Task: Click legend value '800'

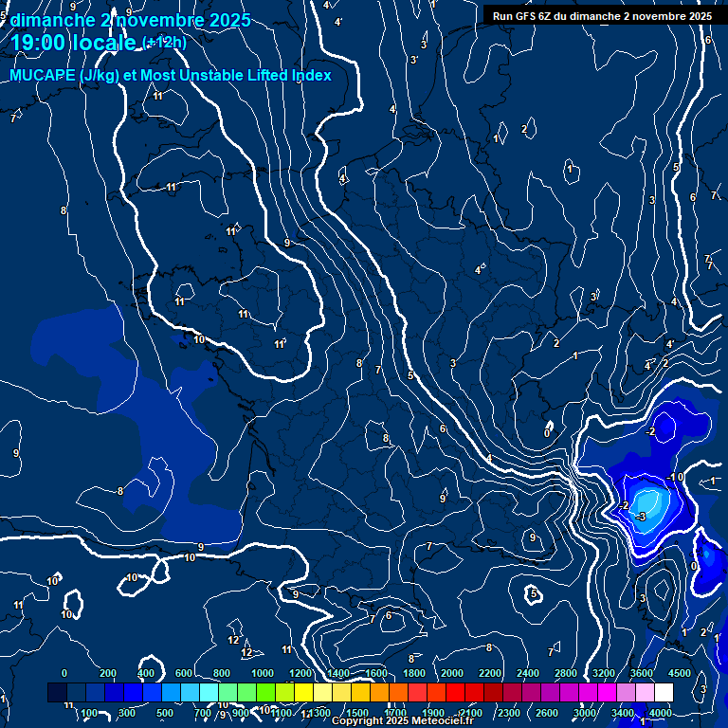Action: 222,673
